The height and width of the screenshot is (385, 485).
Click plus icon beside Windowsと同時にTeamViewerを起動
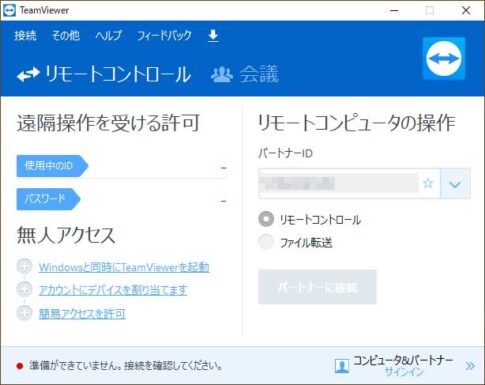(x=25, y=266)
